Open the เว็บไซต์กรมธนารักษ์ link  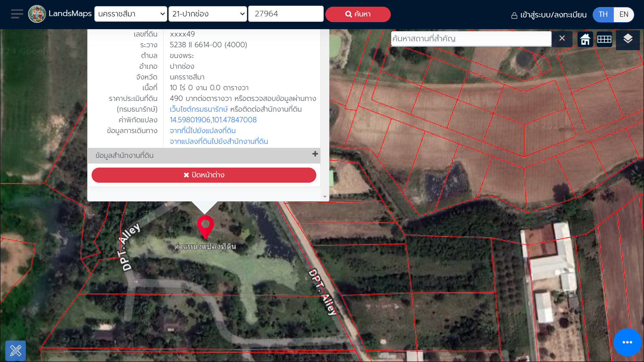tap(199, 109)
